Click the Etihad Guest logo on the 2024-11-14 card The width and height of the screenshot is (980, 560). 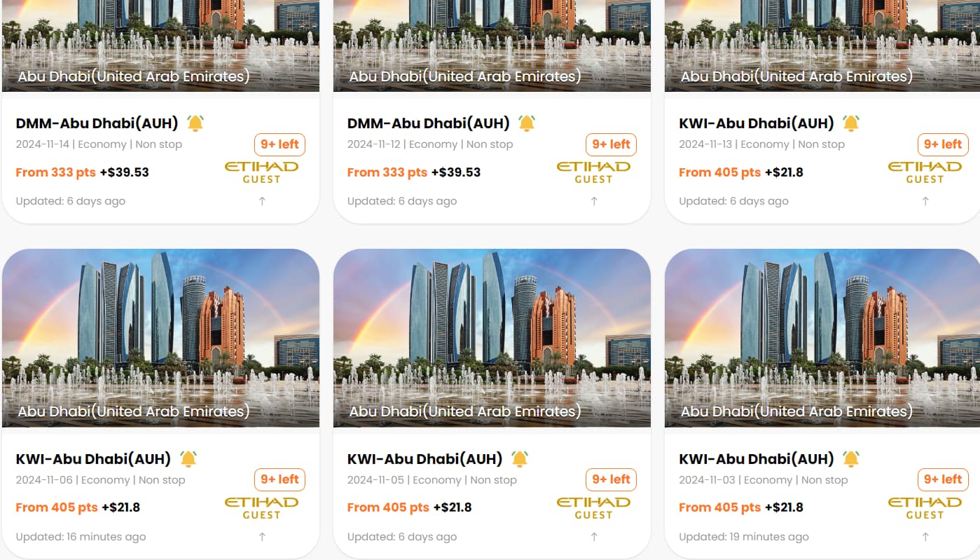click(x=261, y=172)
